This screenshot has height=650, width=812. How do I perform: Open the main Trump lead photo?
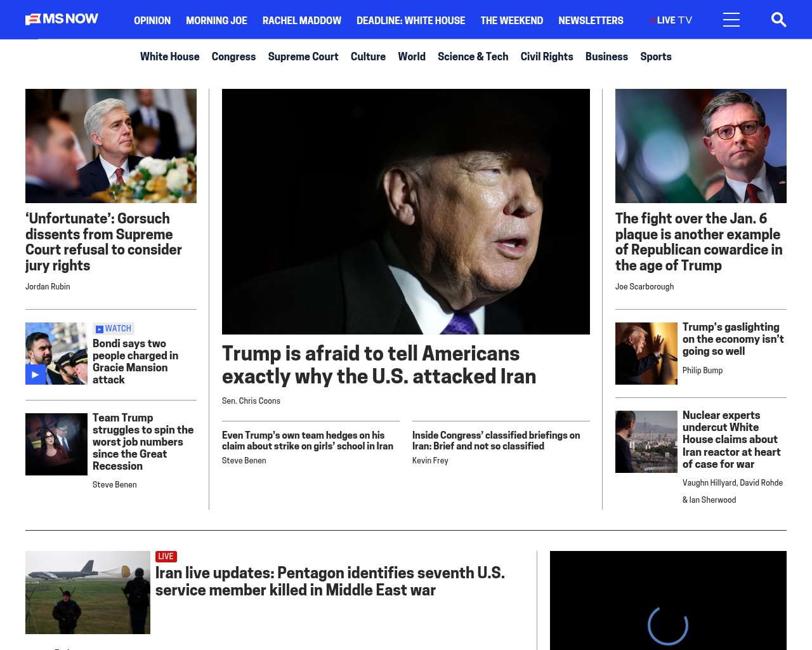(406, 211)
